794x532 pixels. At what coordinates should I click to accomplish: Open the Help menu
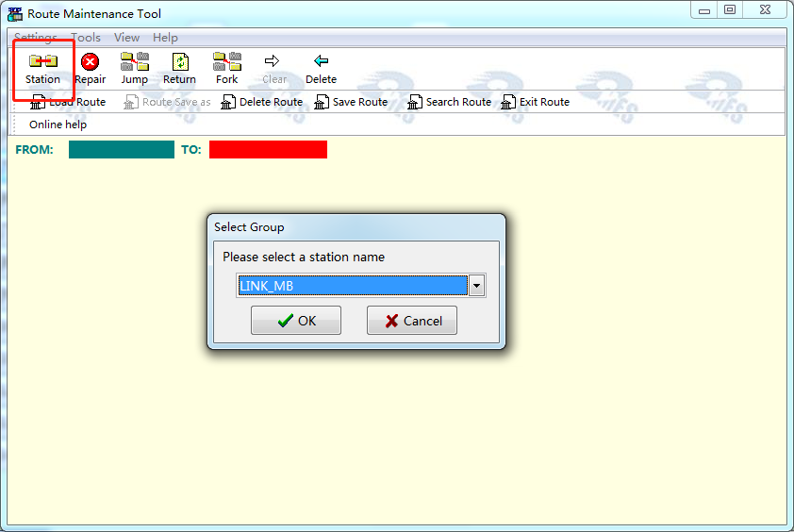[165, 38]
